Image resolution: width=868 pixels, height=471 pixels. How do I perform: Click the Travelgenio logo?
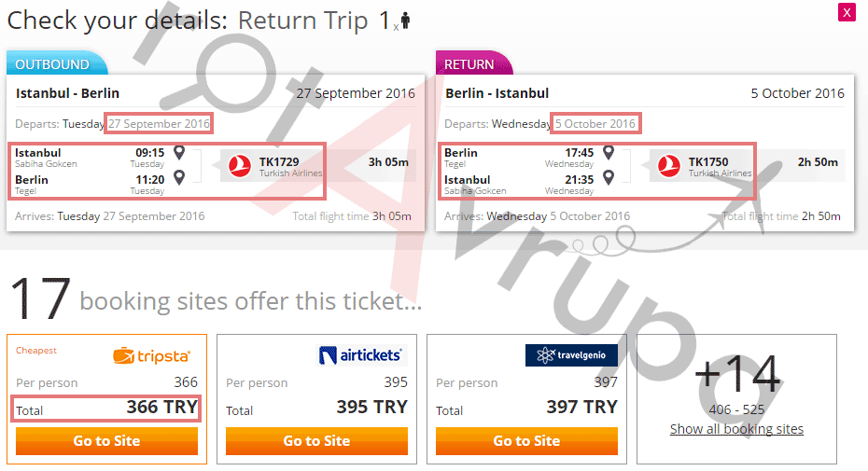click(x=571, y=355)
